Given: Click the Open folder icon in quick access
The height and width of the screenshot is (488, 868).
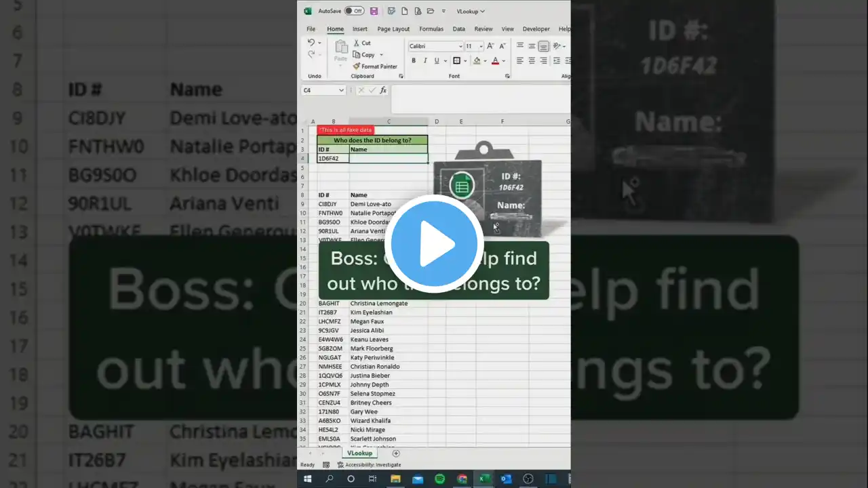Looking at the screenshot, I should [x=431, y=11].
